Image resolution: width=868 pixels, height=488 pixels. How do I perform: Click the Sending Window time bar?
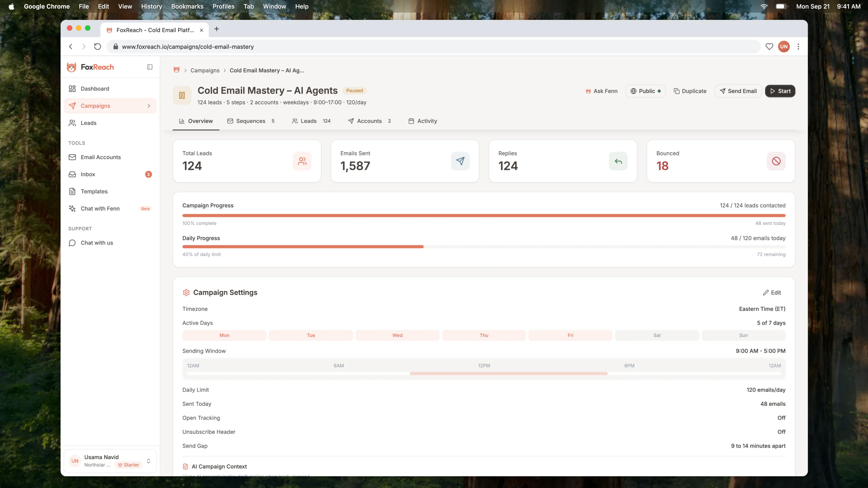[484, 374]
